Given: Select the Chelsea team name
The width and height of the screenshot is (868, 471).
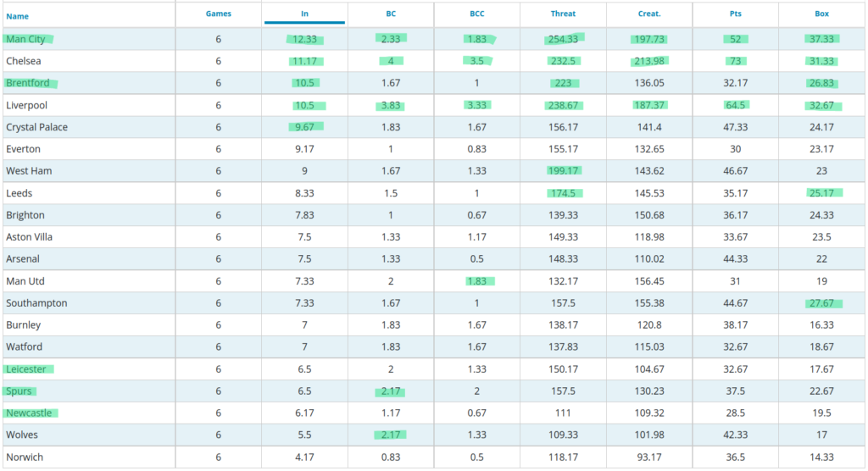Looking at the screenshot, I should point(23,61).
